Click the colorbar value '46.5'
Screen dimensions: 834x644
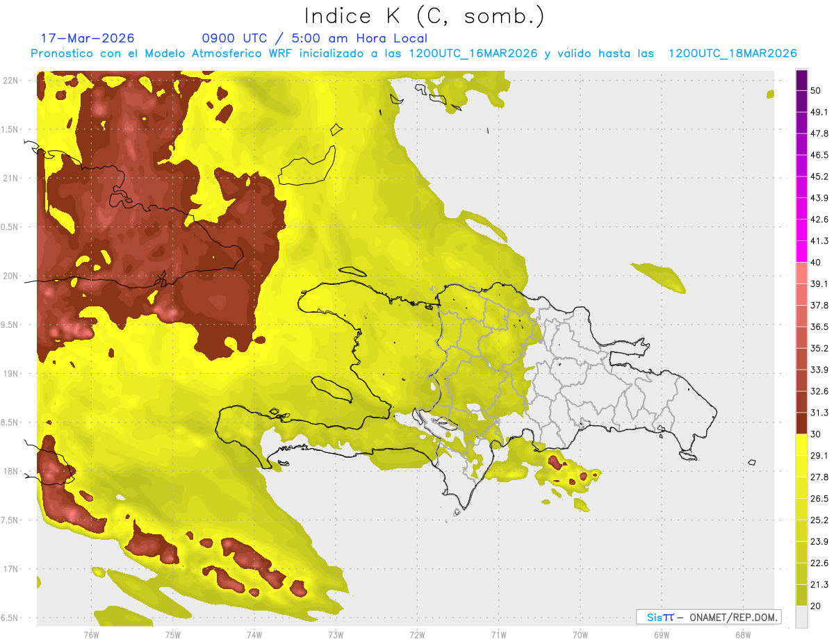pos(819,155)
